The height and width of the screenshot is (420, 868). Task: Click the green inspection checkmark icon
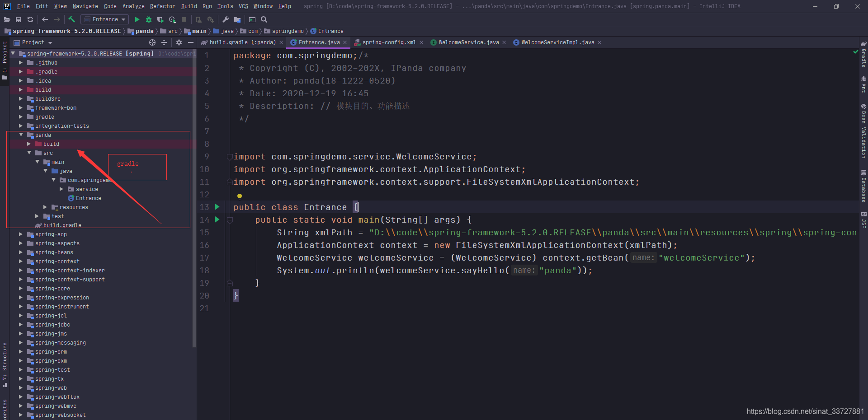tap(855, 52)
